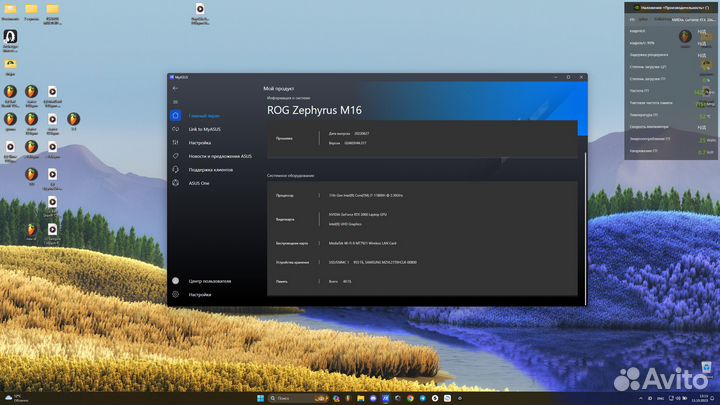Select Скорость вентилятора row in overlay
The height and width of the screenshot is (405, 720).
tap(671, 127)
